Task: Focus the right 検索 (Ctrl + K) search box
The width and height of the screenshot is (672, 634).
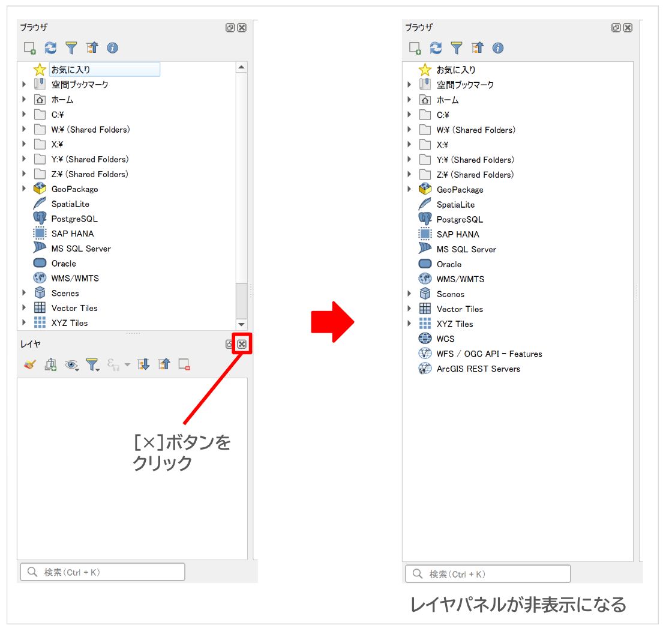Action: [x=488, y=574]
